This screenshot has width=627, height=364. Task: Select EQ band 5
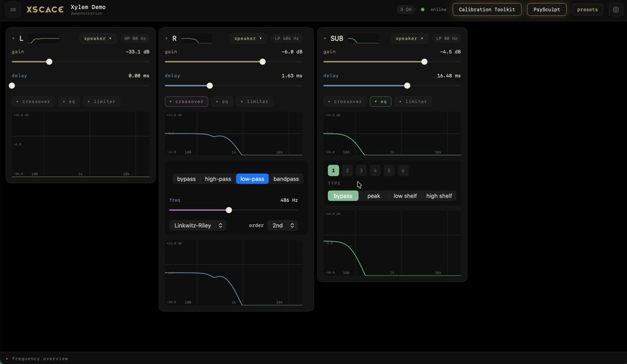tap(389, 170)
